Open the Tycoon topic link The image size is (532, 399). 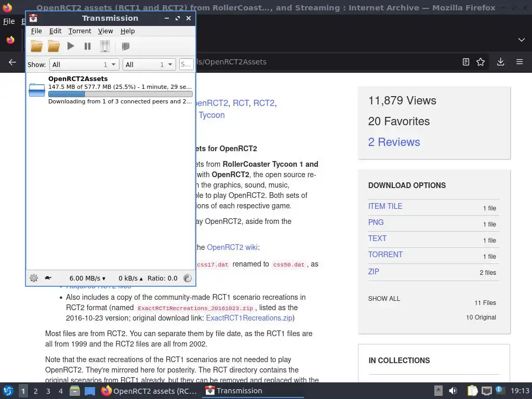click(211, 115)
